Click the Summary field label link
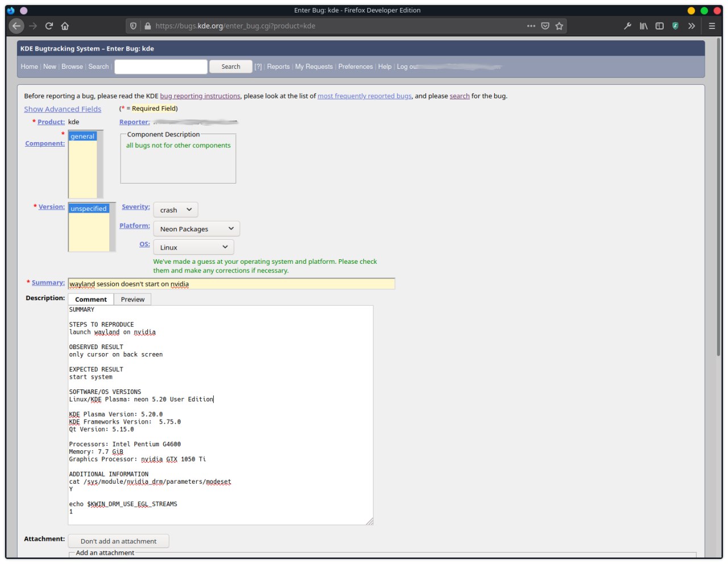Viewport: 728px width, 564px height. (48, 283)
